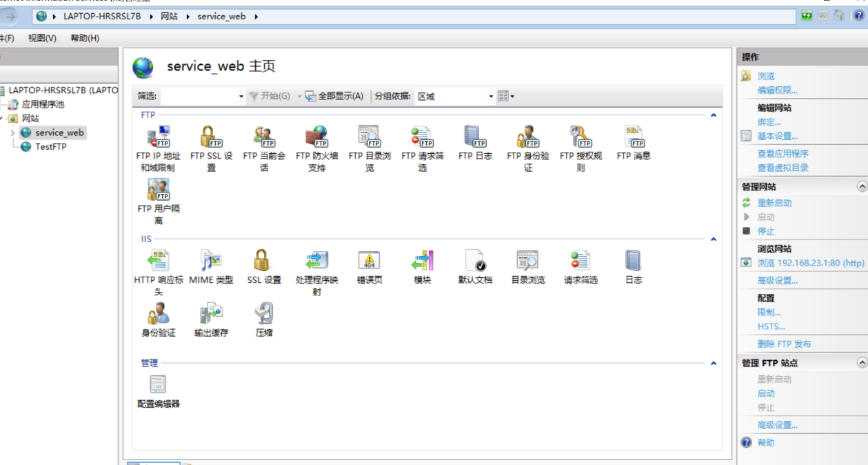Screen dimensions: 868x465
Task: Open FTP 身份验证 feature
Action: pyautogui.click(x=528, y=148)
